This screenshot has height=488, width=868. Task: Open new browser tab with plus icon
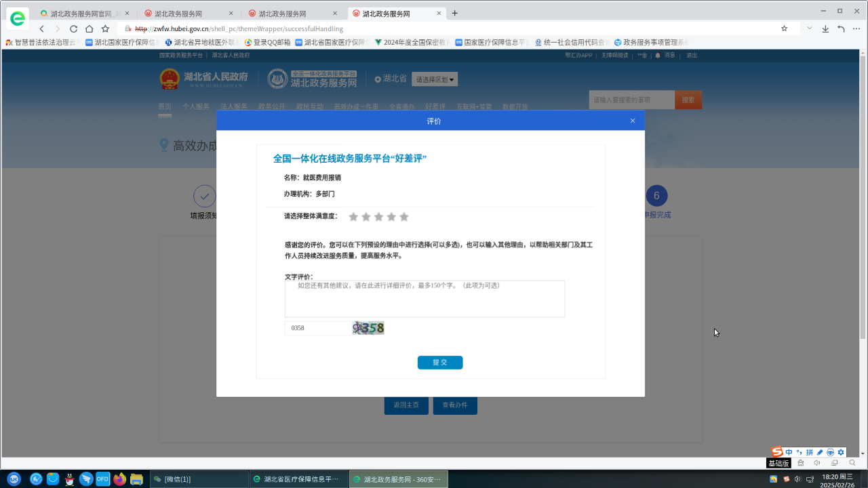click(x=454, y=13)
